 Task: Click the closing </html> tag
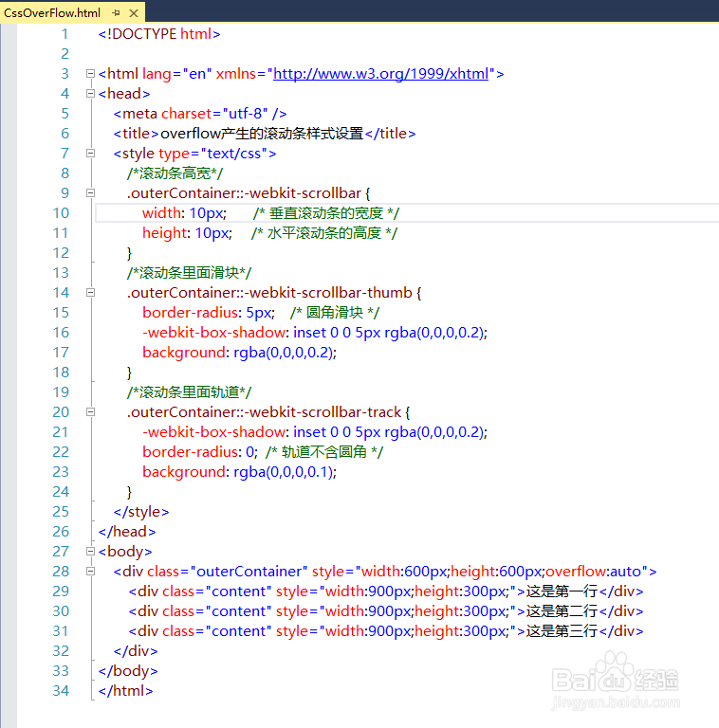(x=125, y=691)
